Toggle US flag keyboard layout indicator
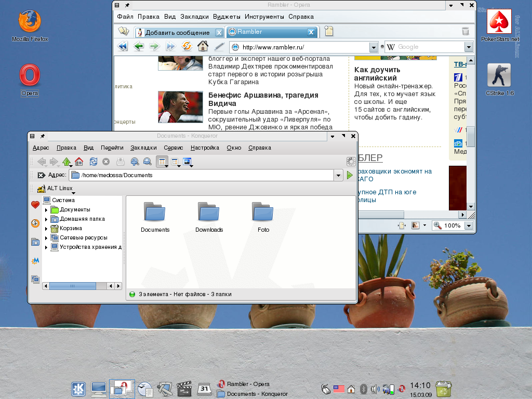Viewport: 532px width, 399px height. pyautogui.click(x=339, y=389)
